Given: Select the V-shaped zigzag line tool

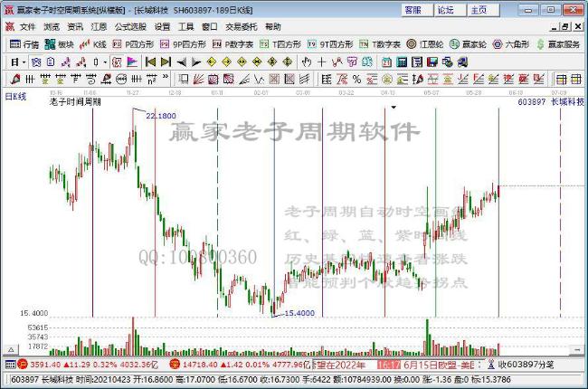Looking at the screenshot, I should [x=259, y=79].
